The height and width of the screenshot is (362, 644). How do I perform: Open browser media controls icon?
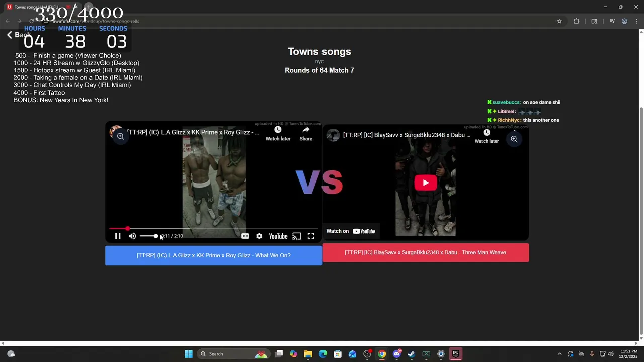[612, 21]
